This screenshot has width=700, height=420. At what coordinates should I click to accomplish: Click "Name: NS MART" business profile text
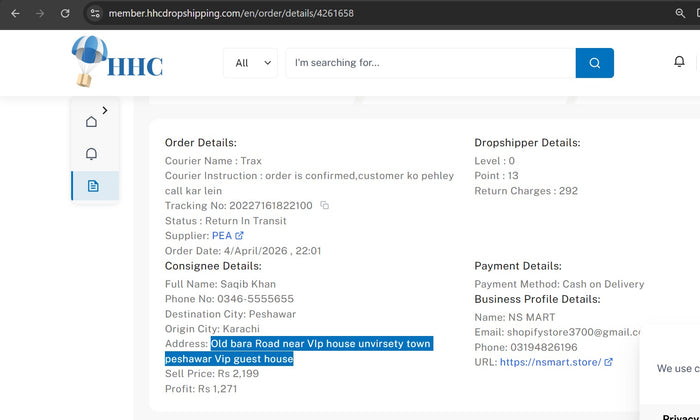click(515, 317)
